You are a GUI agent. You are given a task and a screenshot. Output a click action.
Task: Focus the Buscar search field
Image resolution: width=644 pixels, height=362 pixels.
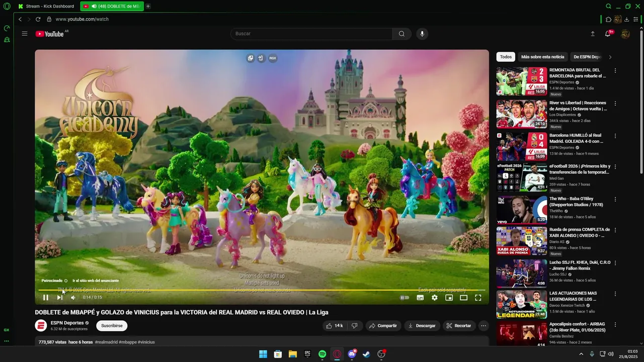click(x=311, y=34)
